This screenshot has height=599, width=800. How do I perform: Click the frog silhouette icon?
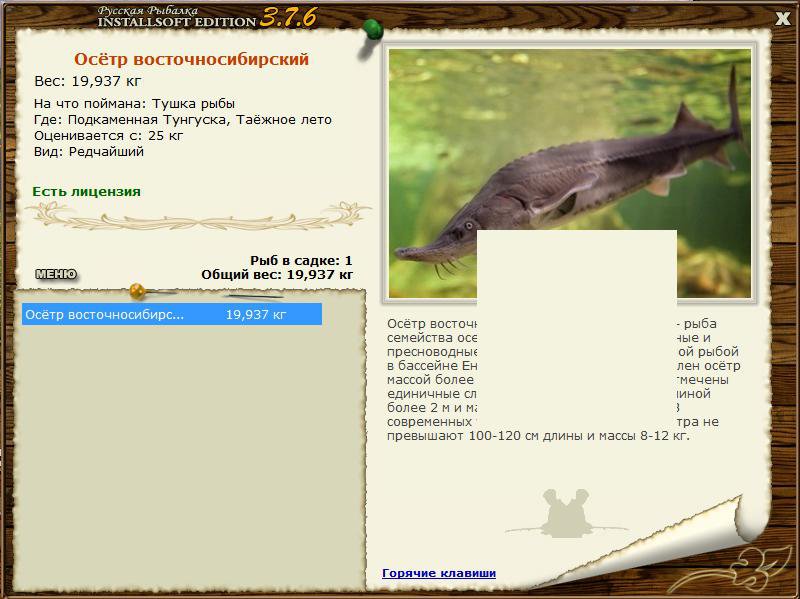coord(565,513)
